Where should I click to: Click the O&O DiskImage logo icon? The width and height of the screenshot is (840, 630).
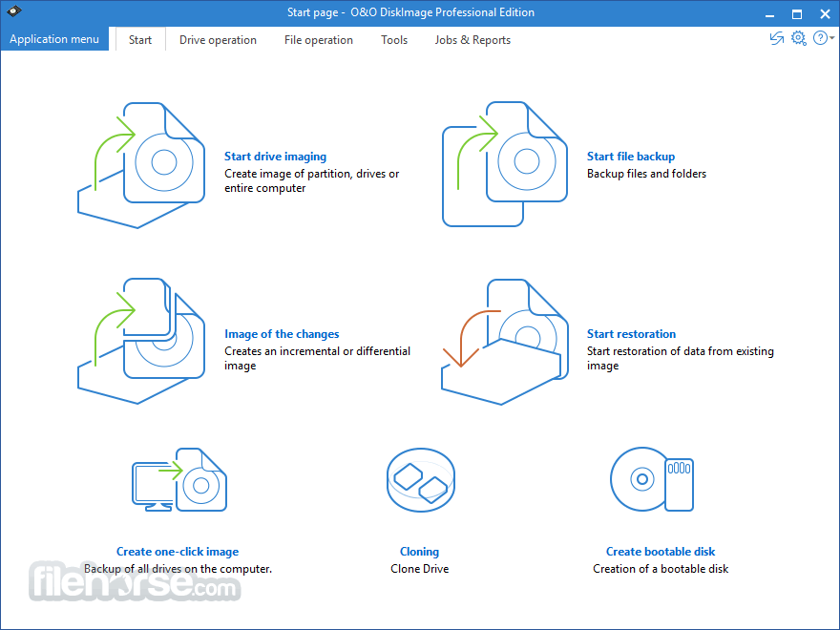click(x=13, y=11)
